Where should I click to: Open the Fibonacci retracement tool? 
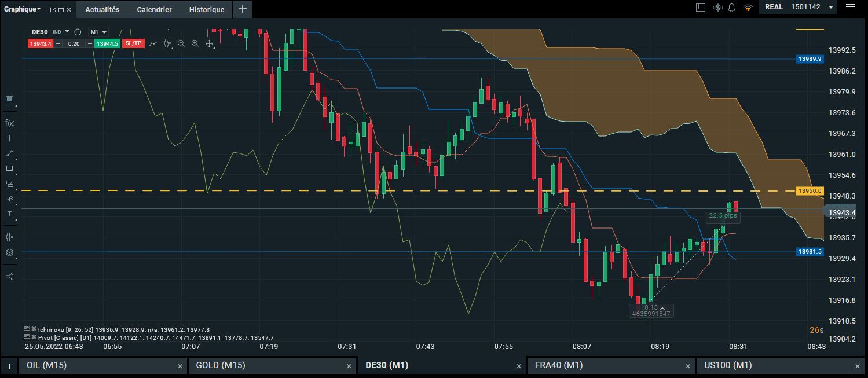(10, 184)
